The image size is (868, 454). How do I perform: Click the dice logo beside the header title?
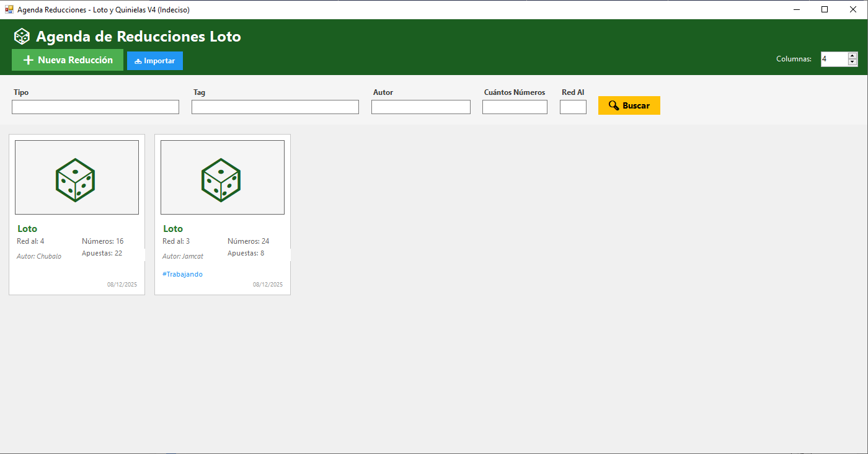point(22,37)
